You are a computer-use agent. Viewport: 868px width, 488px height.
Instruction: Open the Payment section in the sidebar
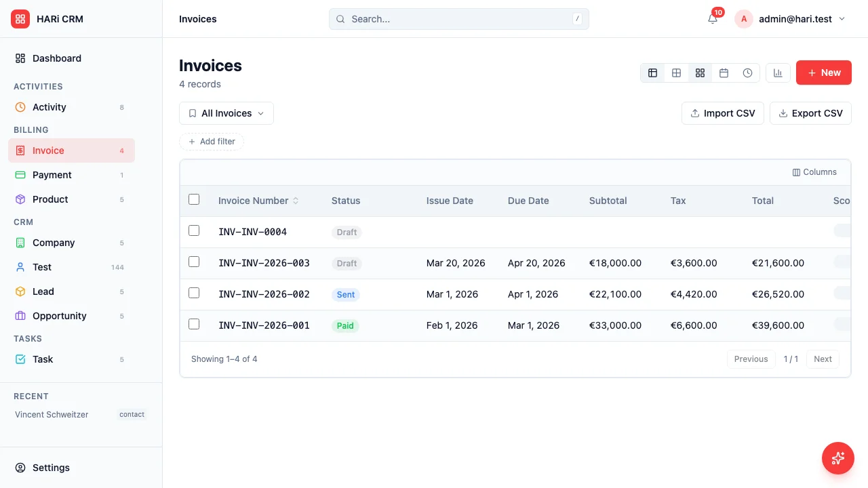click(x=52, y=175)
